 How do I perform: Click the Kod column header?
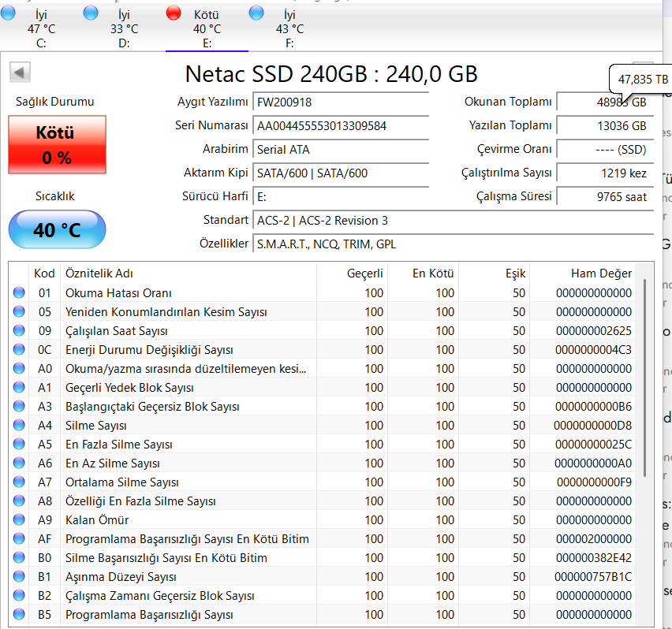[45, 274]
